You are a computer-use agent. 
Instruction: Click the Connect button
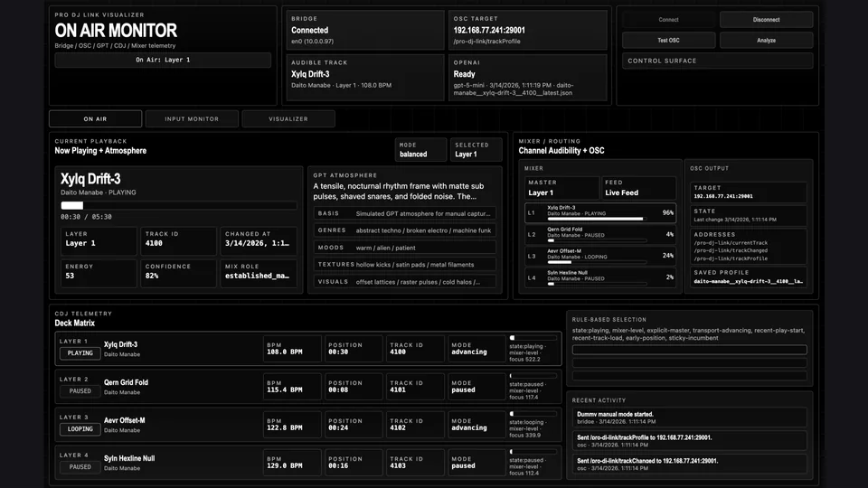(x=668, y=19)
